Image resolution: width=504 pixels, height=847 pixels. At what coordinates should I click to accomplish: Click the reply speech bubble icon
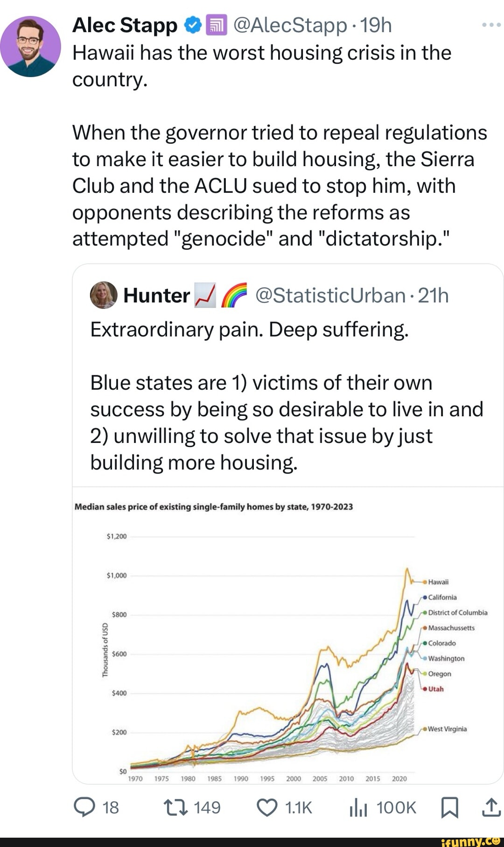click(x=84, y=808)
